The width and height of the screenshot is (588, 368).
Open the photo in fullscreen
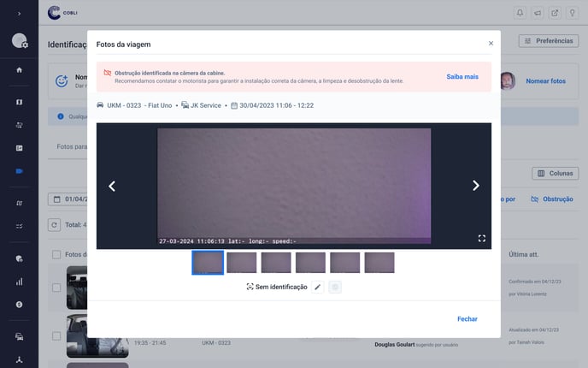point(482,238)
